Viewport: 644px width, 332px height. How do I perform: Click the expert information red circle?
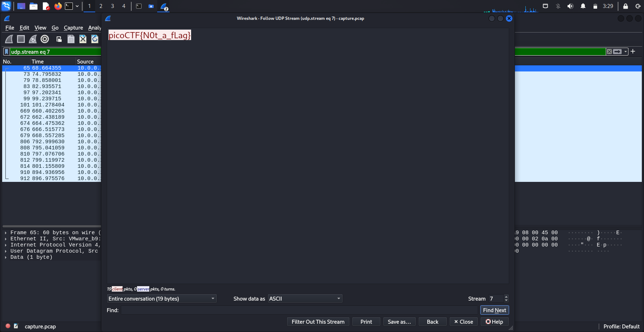[8, 326]
